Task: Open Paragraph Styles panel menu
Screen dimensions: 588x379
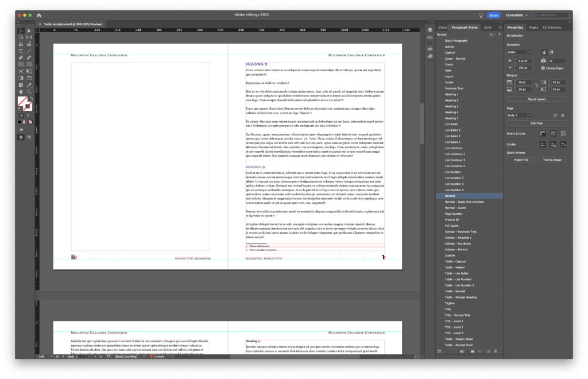Action: click(x=500, y=28)
